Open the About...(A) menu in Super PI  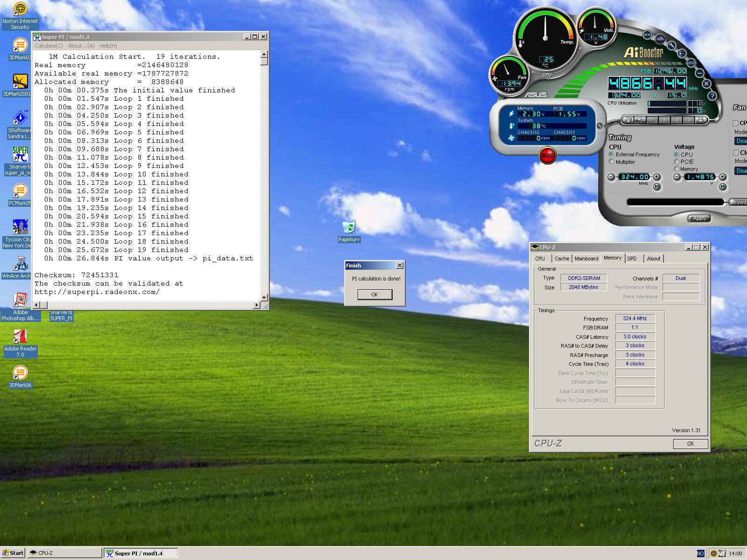(x=81, y=46)
